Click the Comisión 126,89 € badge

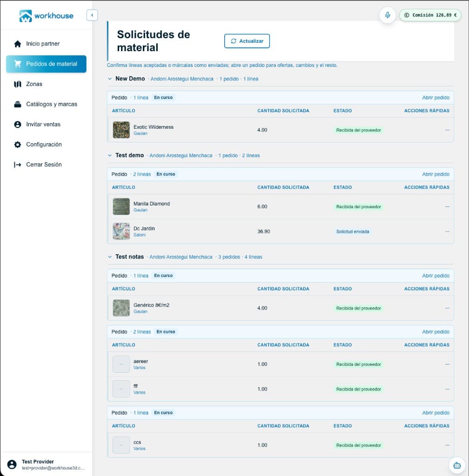click(x=430, y=15)
